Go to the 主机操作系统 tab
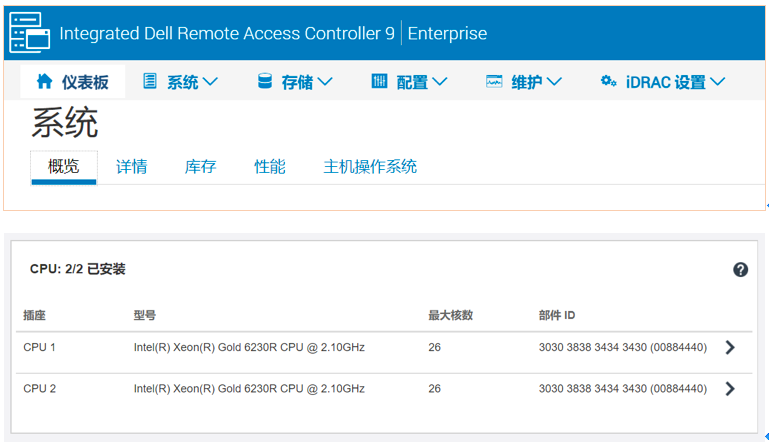 click(370, 167)
